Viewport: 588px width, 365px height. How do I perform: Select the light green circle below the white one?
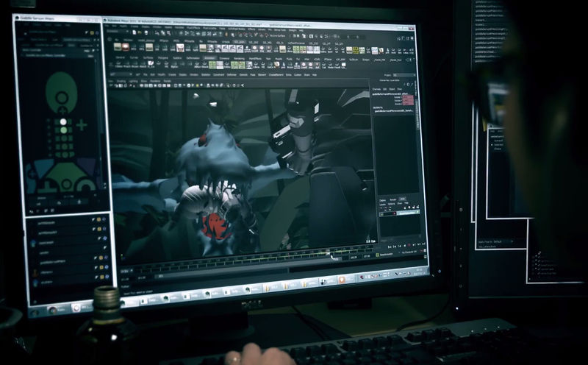tap(64, 130)
